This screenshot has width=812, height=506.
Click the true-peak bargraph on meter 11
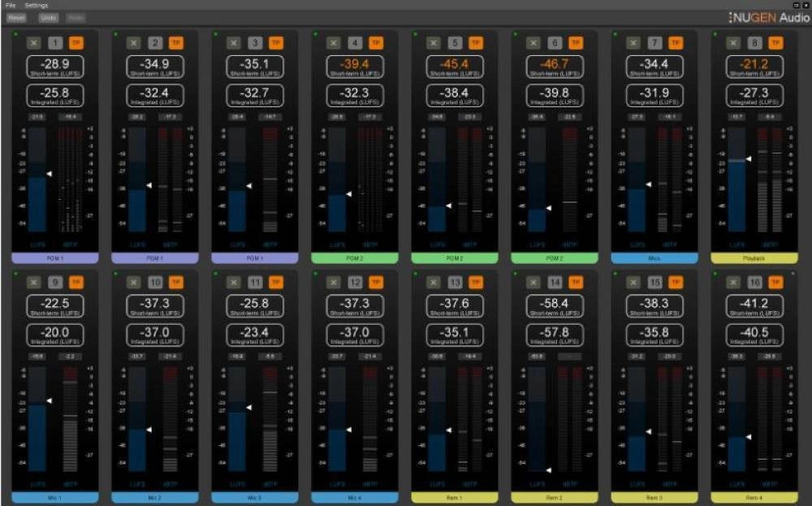pos(270,419)
